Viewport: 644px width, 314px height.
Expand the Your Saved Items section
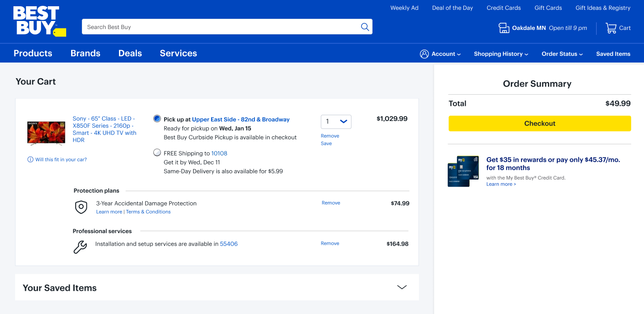[402, 287]
